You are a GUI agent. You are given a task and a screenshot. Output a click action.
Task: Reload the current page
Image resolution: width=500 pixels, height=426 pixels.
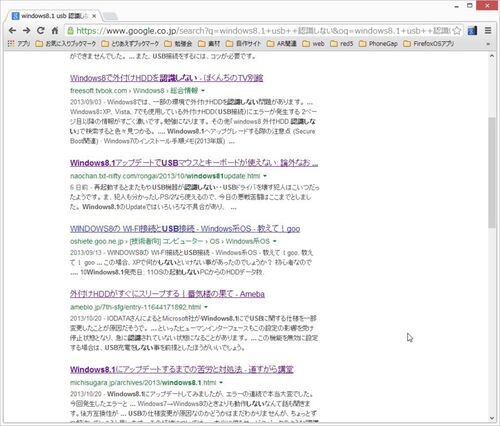pos(41,31)
